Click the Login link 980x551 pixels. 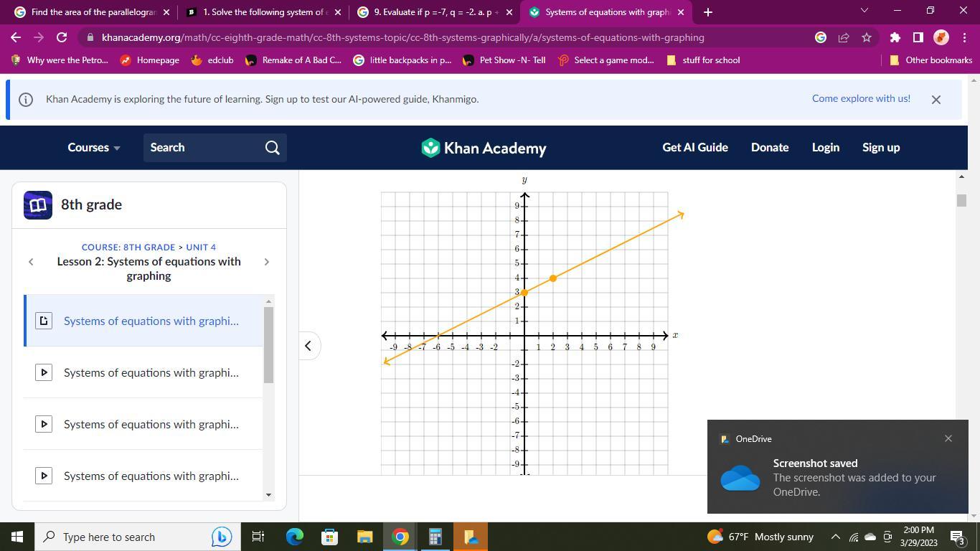(825, 148)
